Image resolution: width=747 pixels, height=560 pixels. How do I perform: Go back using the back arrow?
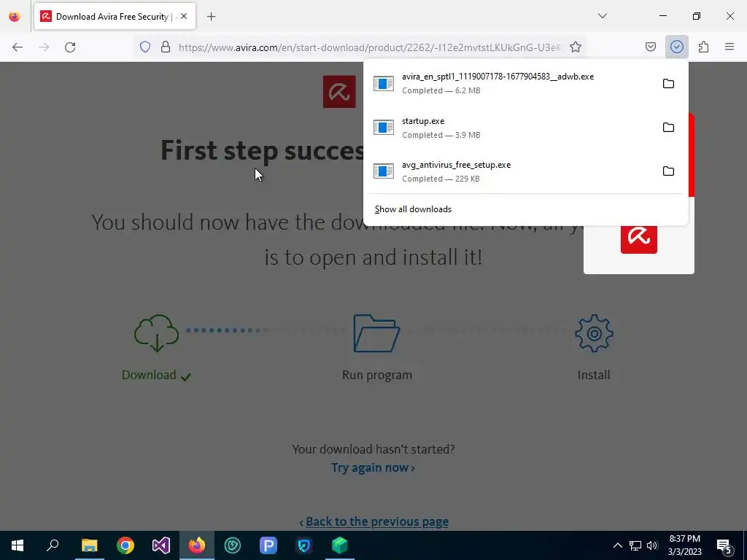coord(18,47)
